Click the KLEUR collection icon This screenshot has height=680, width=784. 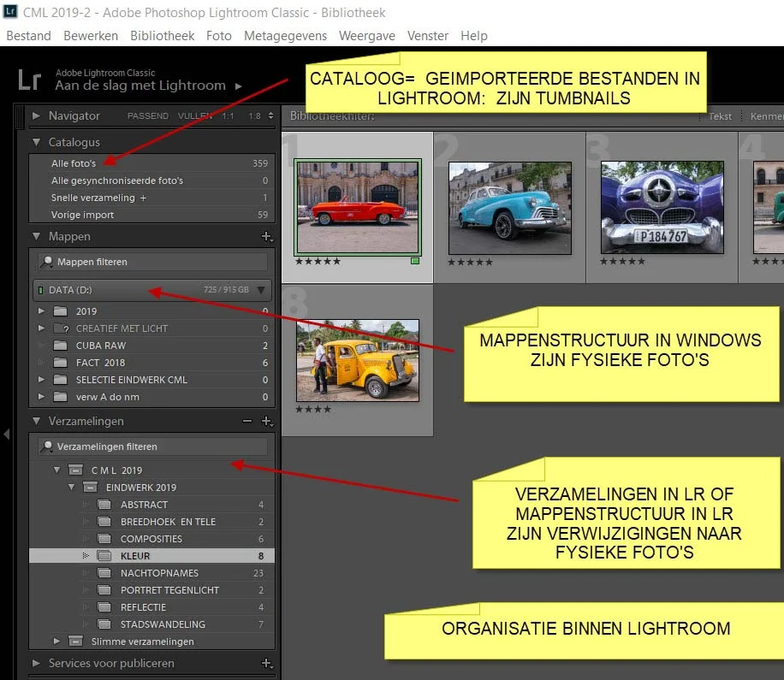tap(104, 556)
